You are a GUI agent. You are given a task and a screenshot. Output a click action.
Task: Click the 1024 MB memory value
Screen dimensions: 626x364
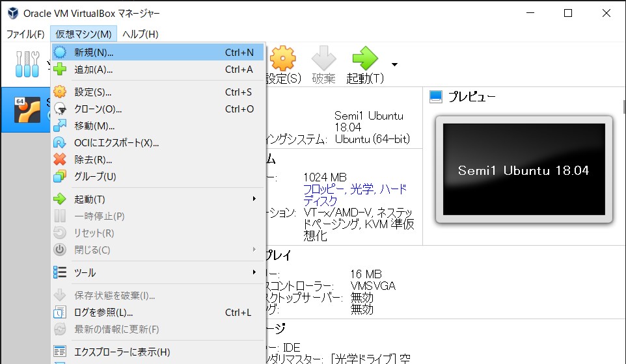[x=325, y=177]
